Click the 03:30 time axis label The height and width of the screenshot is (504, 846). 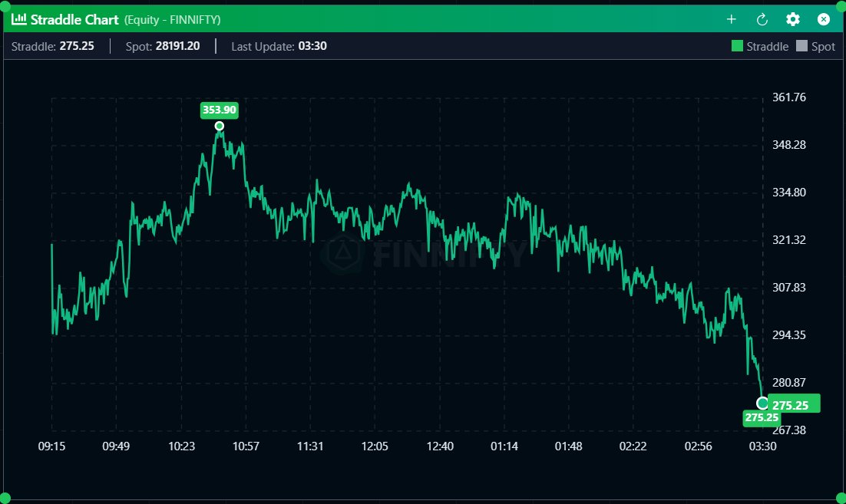pos(763,446)
